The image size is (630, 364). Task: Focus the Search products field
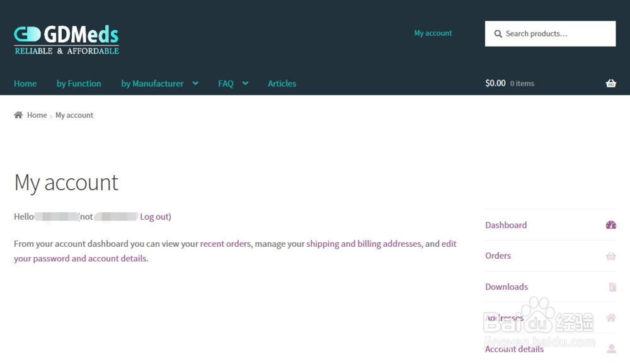[550, 34]
